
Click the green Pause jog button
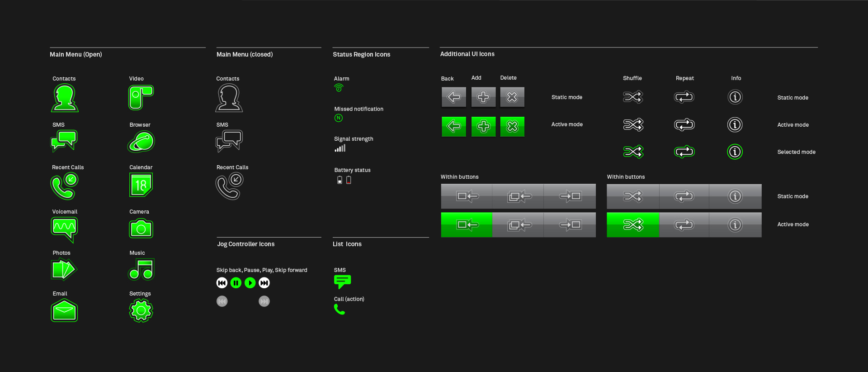236,283
